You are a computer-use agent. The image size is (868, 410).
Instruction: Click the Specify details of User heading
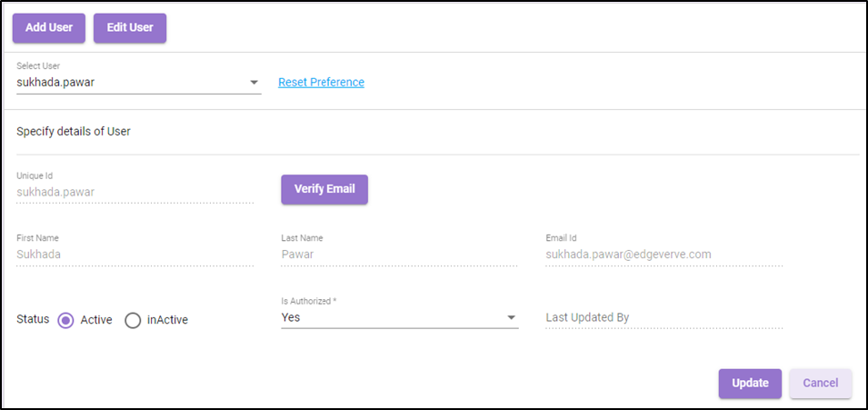point(74,132)
